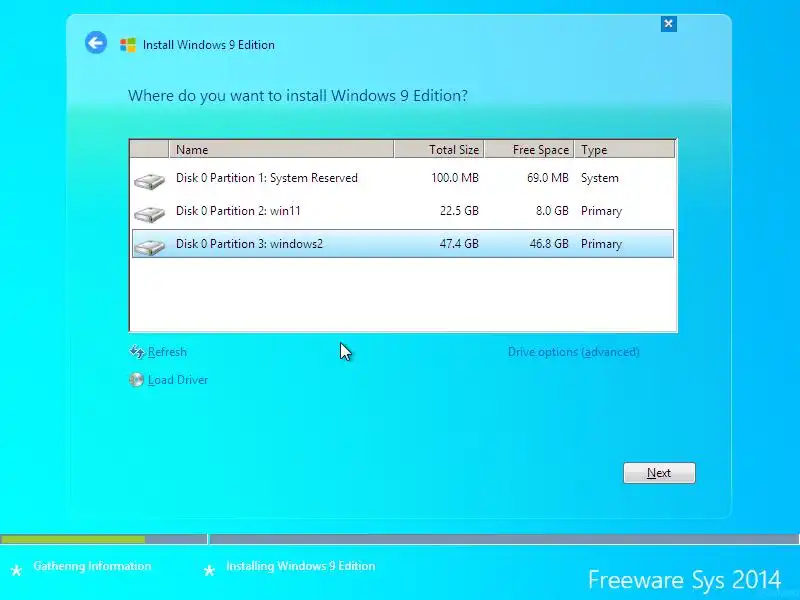Click the drive icon for the win11 partition
The image size is (800, 600).
coord(149,213)
